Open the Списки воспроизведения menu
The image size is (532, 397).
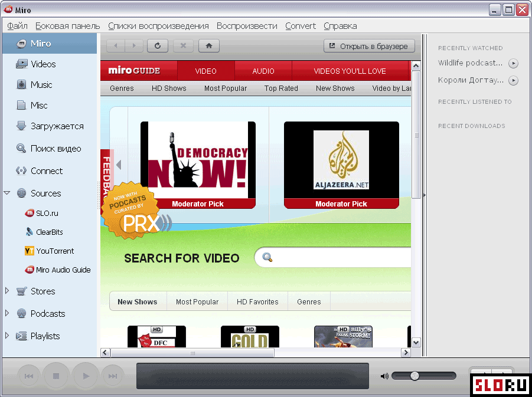158,26
